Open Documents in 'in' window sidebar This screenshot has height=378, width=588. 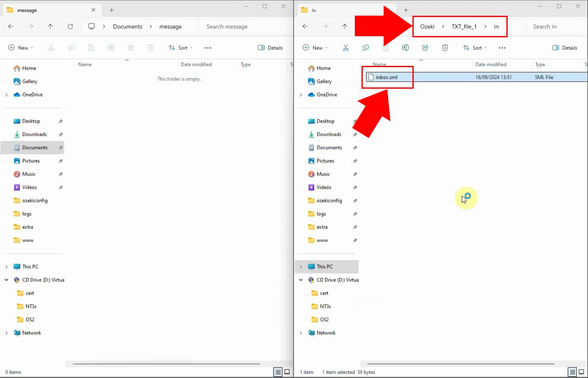point(329,148)
